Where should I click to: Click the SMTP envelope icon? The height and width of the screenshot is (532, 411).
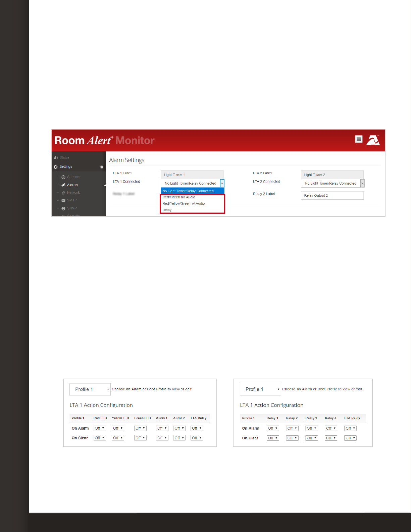click(x=63, y=200)
